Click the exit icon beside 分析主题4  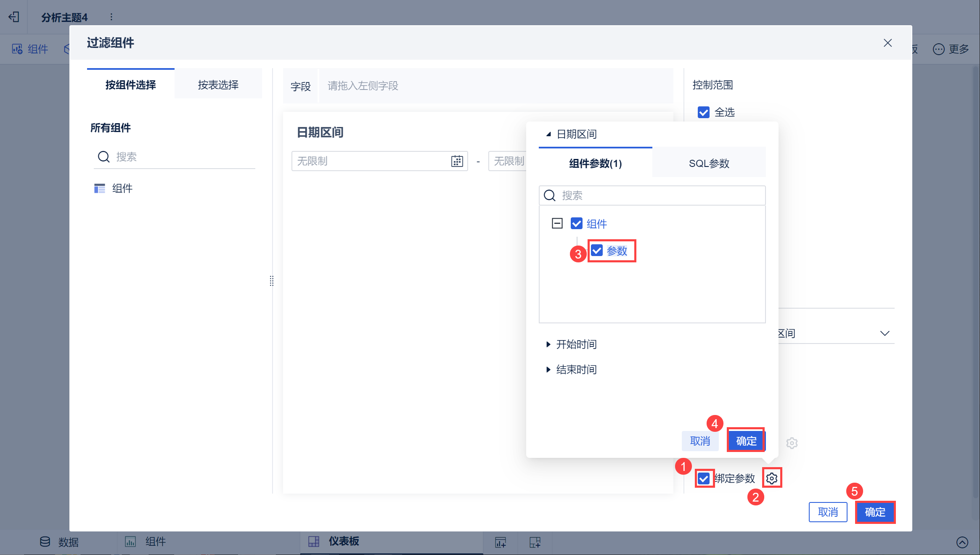14,17
